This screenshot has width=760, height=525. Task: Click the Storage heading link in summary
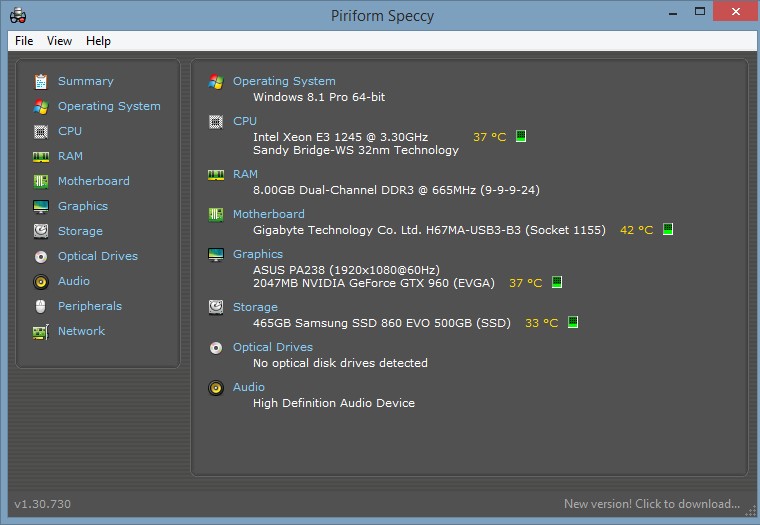pyautogui.click(x=255, y=307)
